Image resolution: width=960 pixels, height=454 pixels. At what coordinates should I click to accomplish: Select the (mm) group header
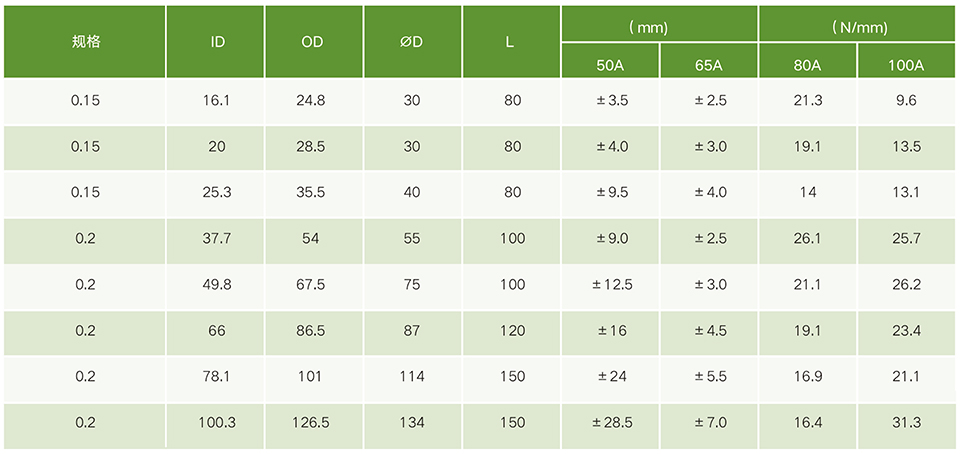[659, 25]
